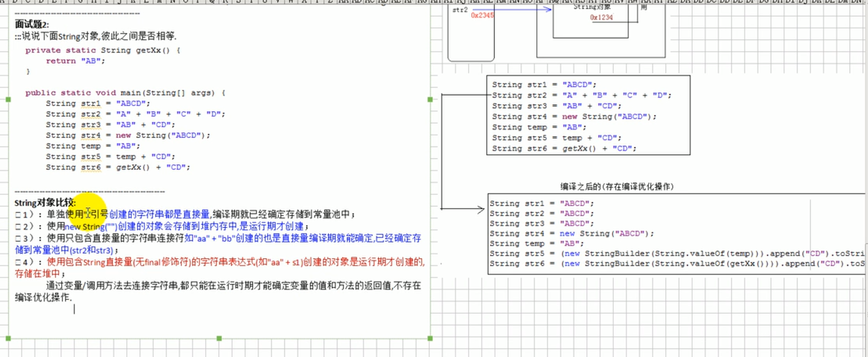Click the final line '编译优化操作.'
Viewport: 868px width, 357px height.
tap(43, 298)
